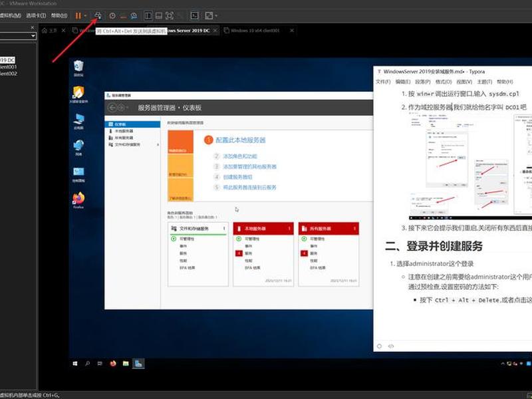Select the 新增功能 orange tile
The height and width of the screenshot is (399, 532).
point(180,166)
